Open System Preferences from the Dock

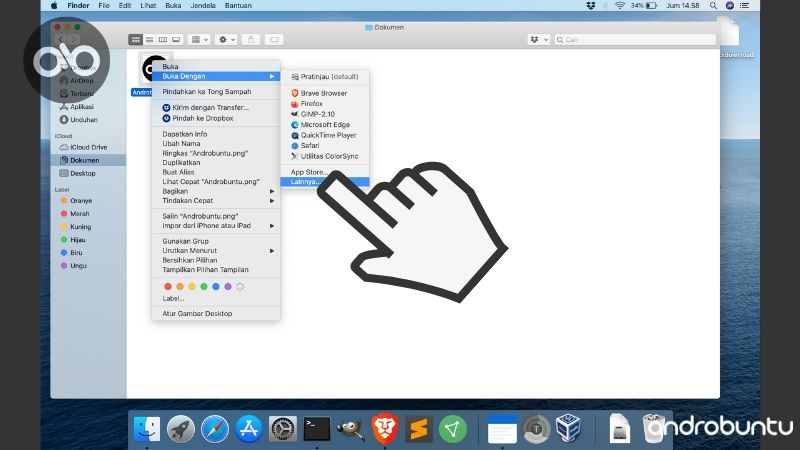click(x=283, y=429)
